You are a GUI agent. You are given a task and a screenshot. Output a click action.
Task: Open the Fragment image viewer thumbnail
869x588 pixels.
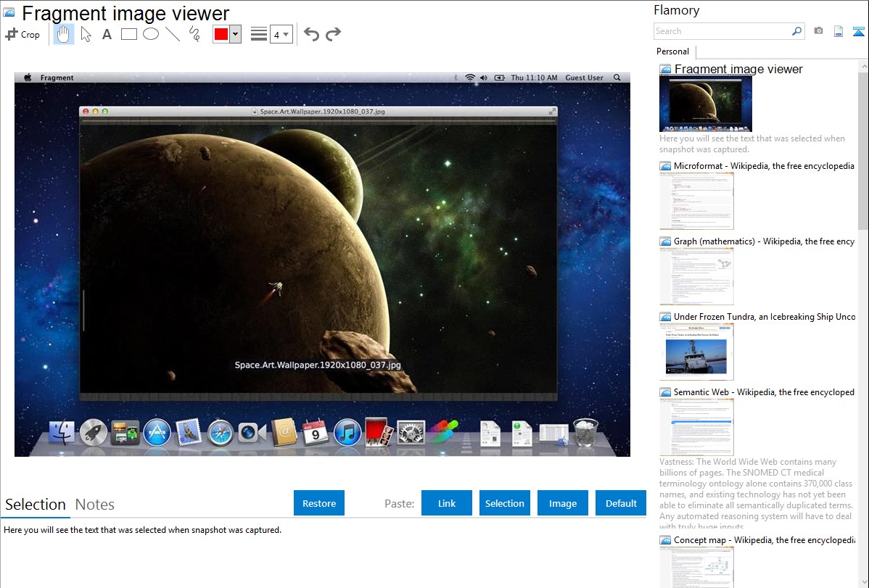pyautogui.click(x=706, y=103)
